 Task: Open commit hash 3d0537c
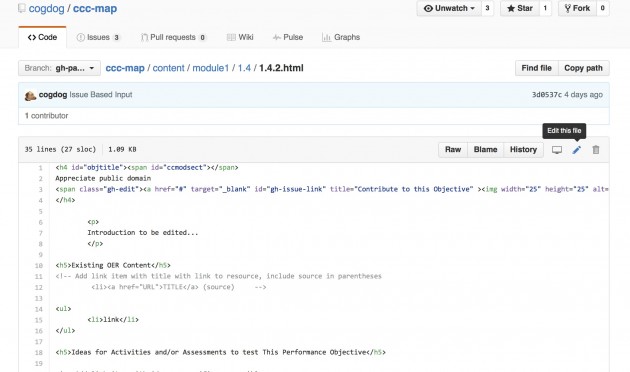click(x=547, y=95)
